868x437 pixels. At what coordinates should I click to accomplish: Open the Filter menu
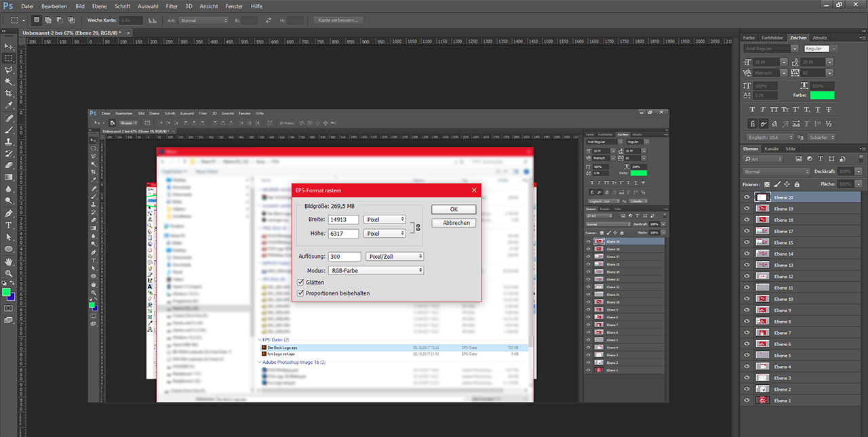(x=172, y=6)
